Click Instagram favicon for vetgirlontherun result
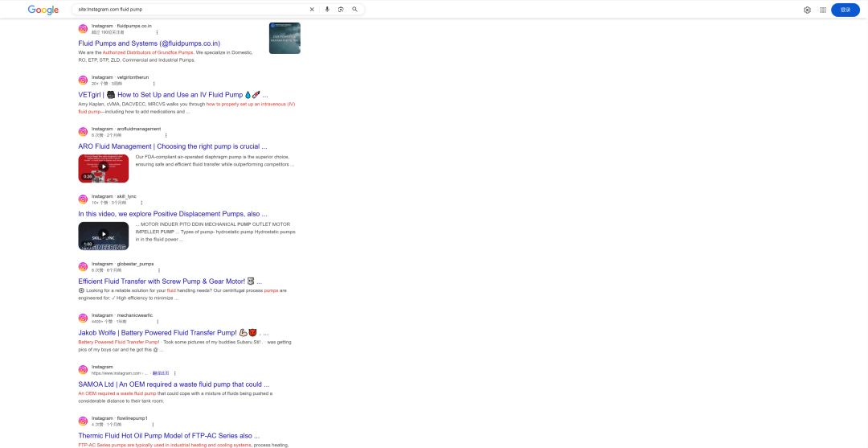Viewport: 868px width, 448px height. (x=83, y=80)
